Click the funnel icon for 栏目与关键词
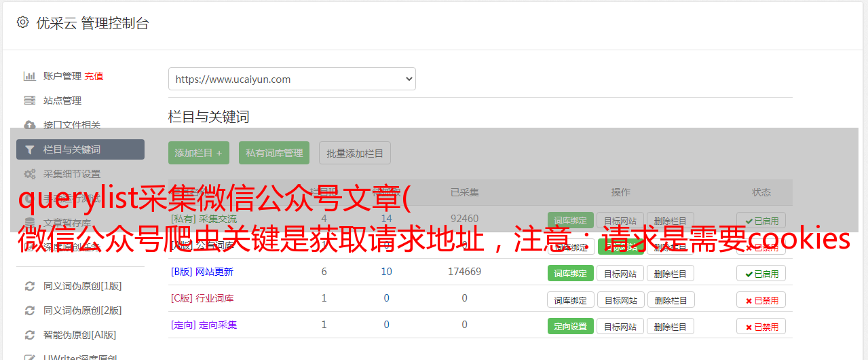868x360 pixels. coord(30,149)
